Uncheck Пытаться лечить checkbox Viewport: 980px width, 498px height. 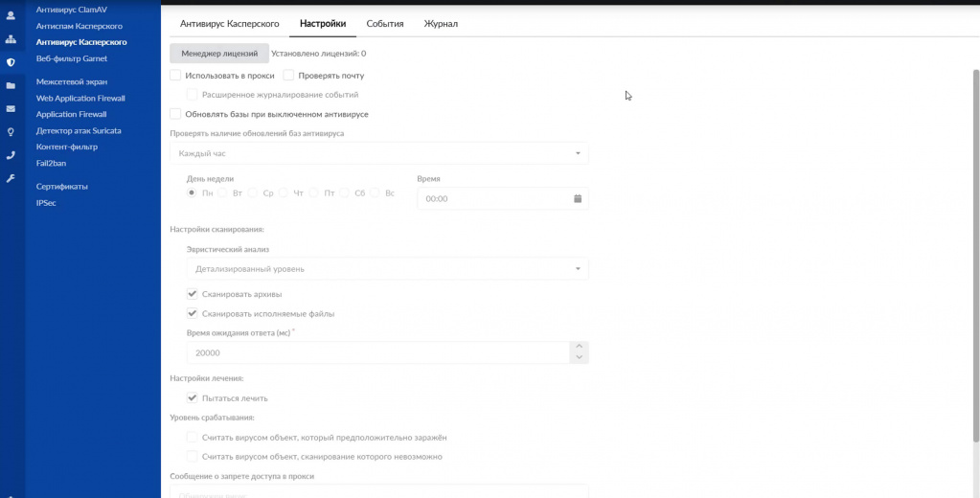coord(193,397)
